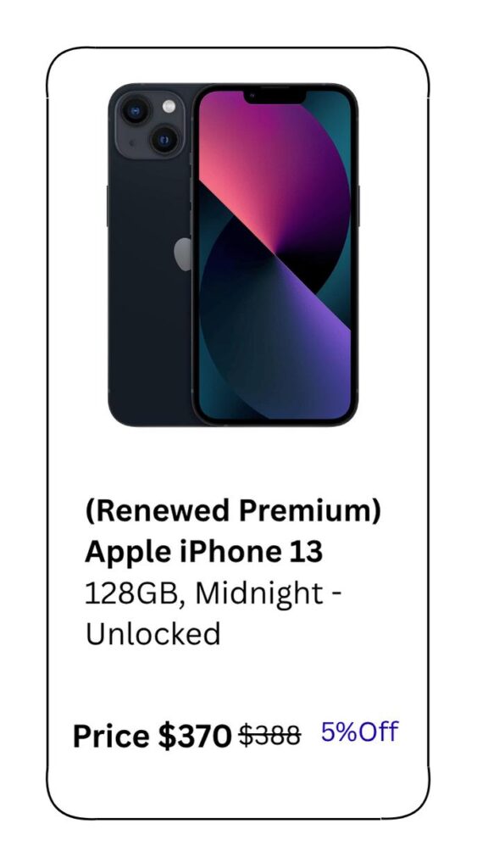Image resolution: width=477 pixels, height=868 pixels.
Task: Click the camera flash on the rear module
Action: [169, 106]
